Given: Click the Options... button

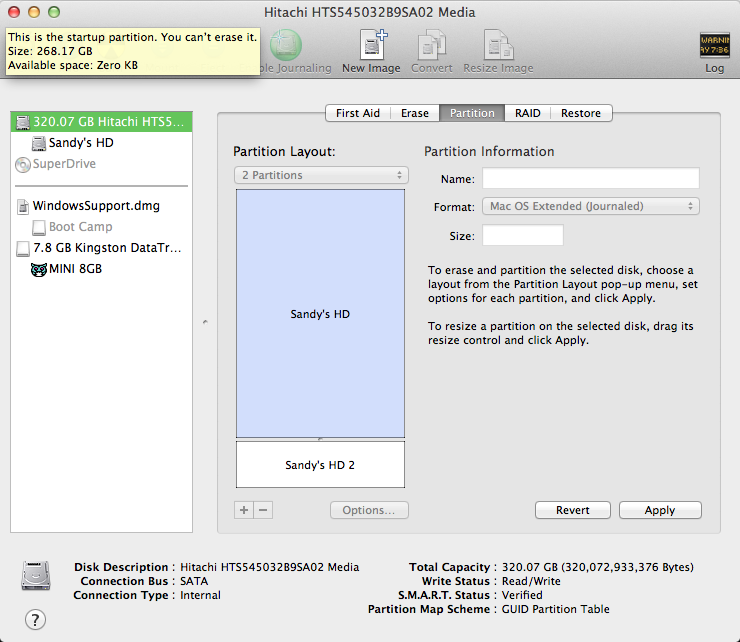Looking at the screenshot, I should 369,510.
